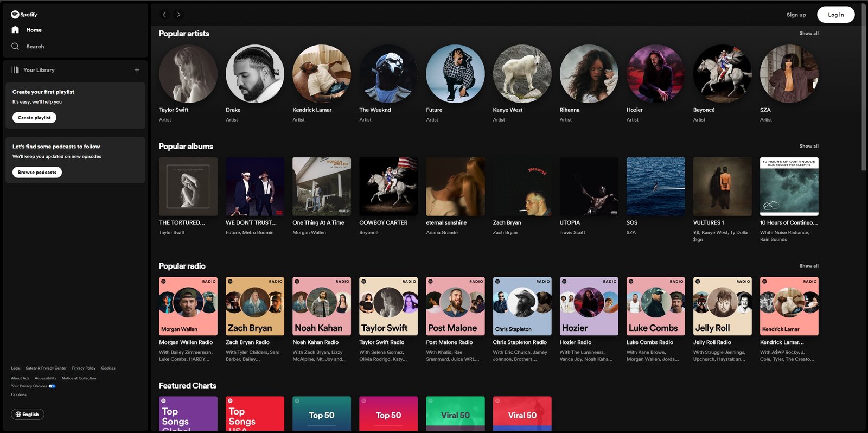868x433 pixels.
Task: Show all Popular artists
Action: (x=809, y=34)
